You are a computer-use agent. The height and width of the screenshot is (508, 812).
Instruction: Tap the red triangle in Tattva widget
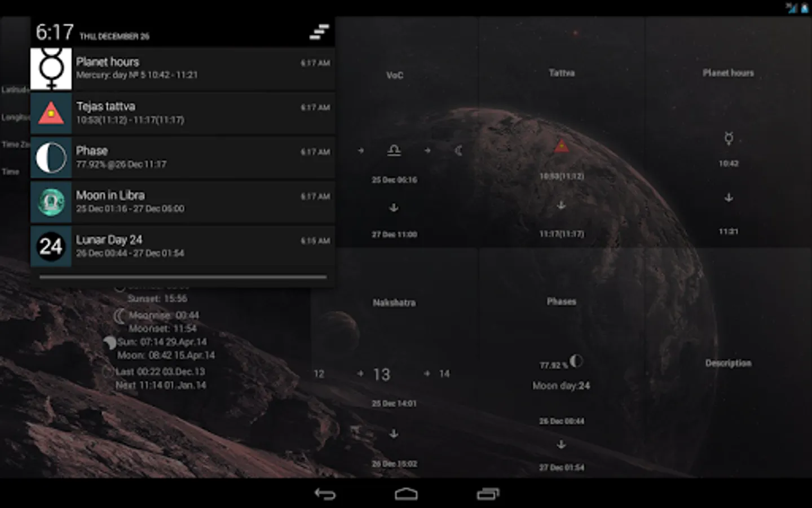click(x=561, y=146)
